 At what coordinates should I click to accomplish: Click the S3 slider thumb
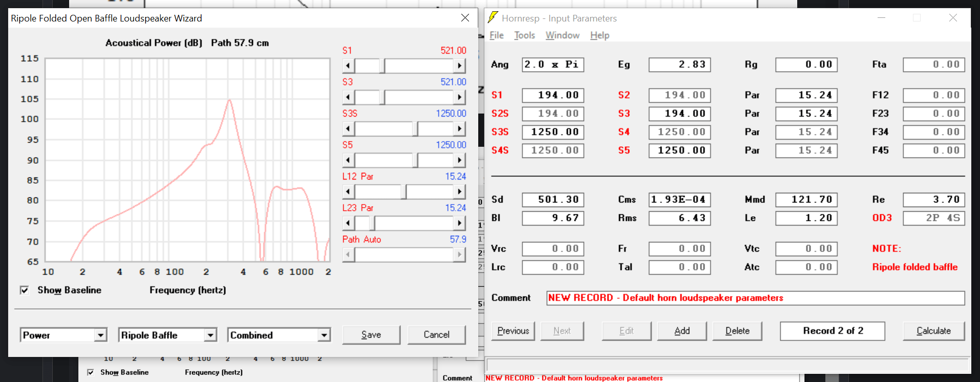coord(382,97)
